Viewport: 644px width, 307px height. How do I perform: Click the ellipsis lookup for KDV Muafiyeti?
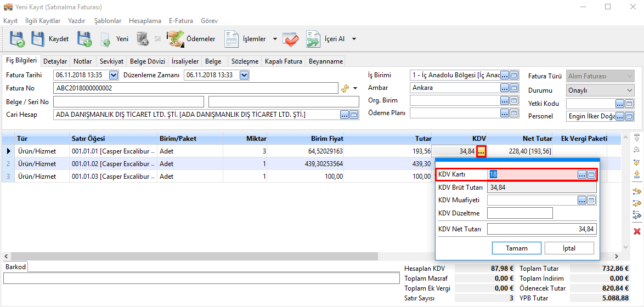click(582, 201)
